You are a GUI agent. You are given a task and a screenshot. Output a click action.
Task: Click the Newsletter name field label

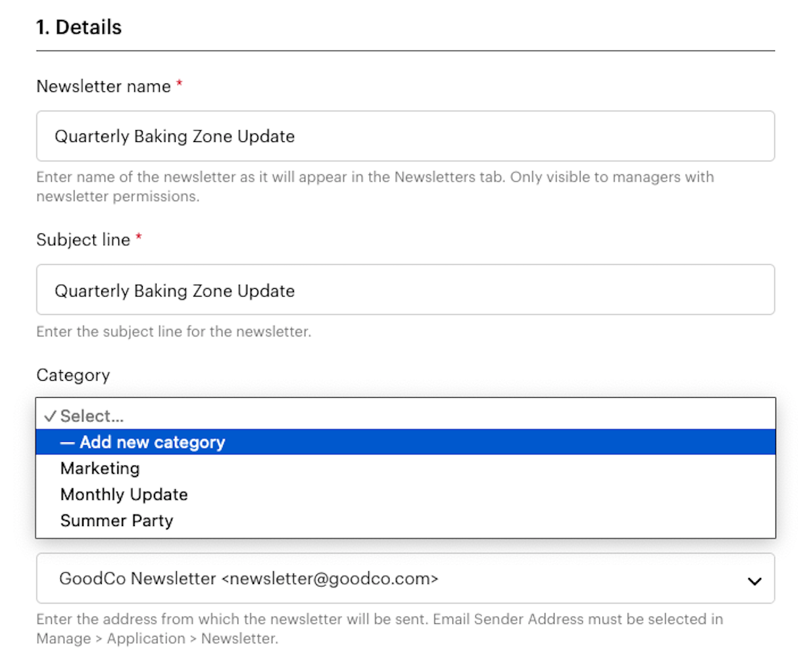(x=103, y=86)
